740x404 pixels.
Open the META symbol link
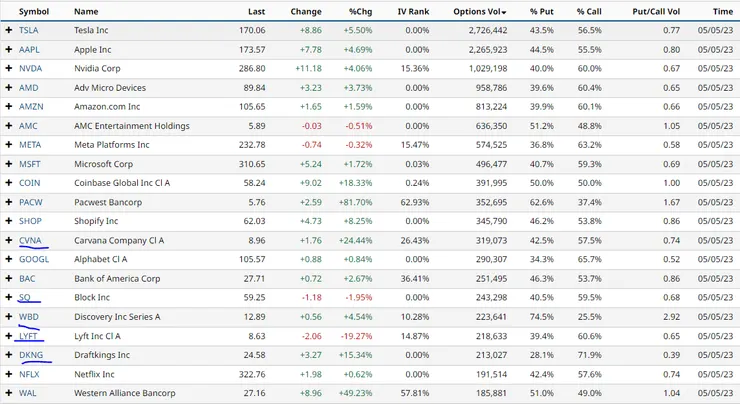point(30,145)
